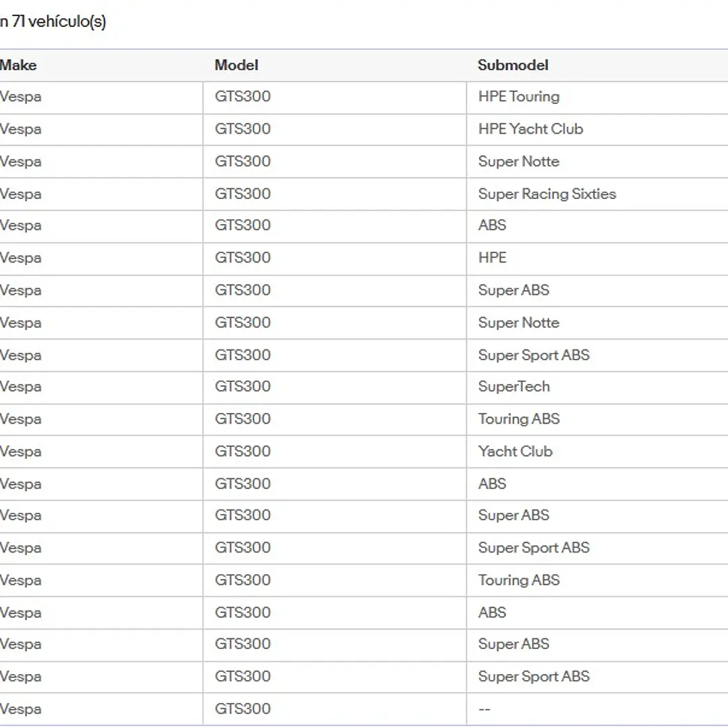Click 'Vespa' in the '--' submodel row

(x=20, y=709)
